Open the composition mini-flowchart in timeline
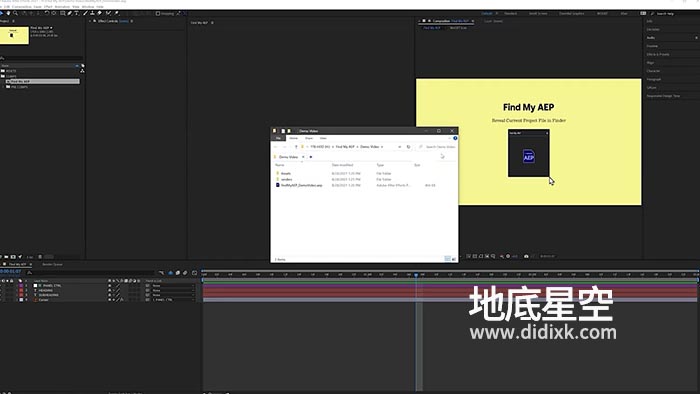Image resolution: width=700 pixels, height=394 pixels. click(162, 273)
